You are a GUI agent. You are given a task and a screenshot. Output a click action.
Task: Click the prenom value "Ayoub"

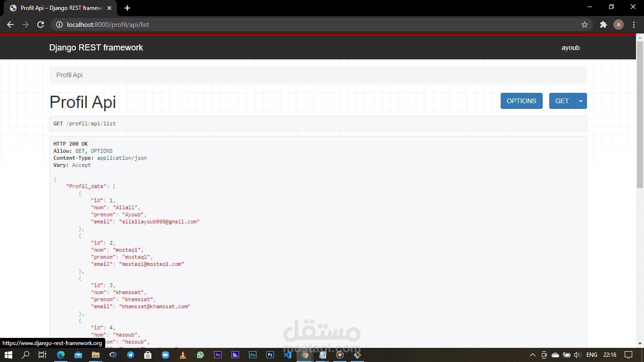click(x=132, y=214)
